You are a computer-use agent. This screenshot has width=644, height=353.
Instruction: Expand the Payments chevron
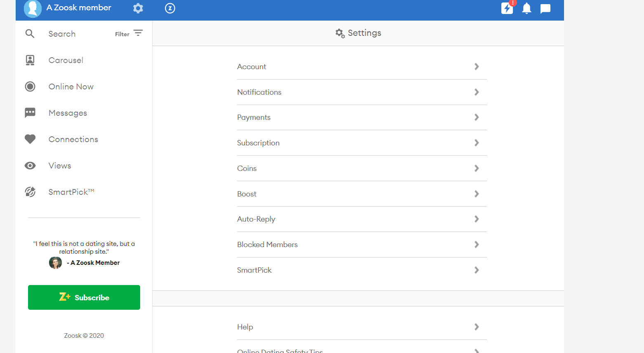click(477, 117)
